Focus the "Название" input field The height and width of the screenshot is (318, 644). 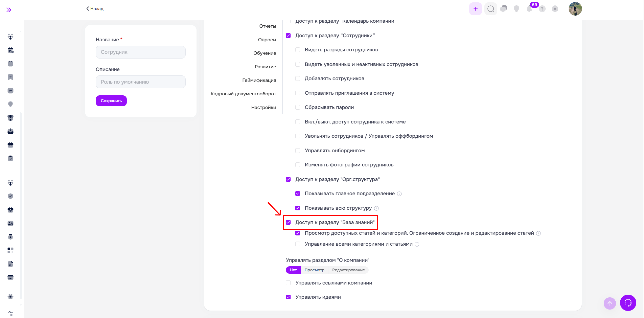click(x=141, y=52)
